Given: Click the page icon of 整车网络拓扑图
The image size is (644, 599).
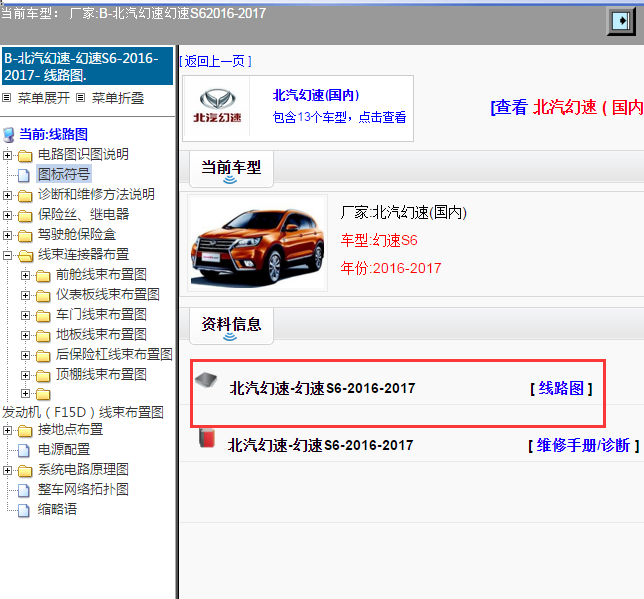Looking at the screenshot, I should [24, 490].
